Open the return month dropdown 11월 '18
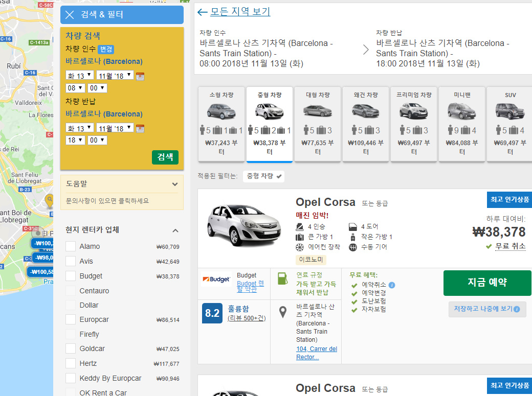 click(x=115, y=128)
